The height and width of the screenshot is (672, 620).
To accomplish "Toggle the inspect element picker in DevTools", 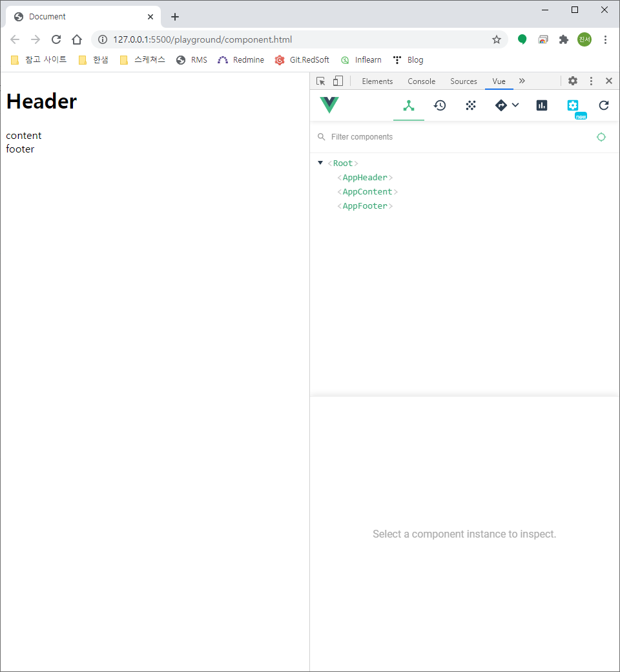I will [x=320, y=81].
